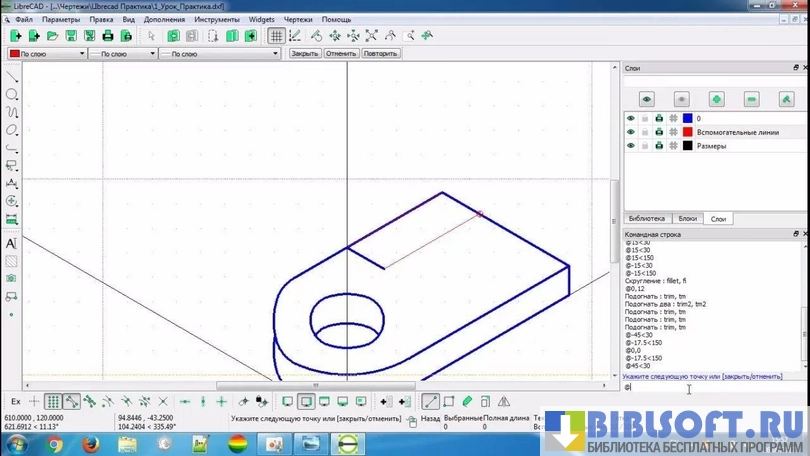This screenshot has height=456, width=810.
Task: Open the color 'По слою' dropdown
Action: click(x=46, y=54)
